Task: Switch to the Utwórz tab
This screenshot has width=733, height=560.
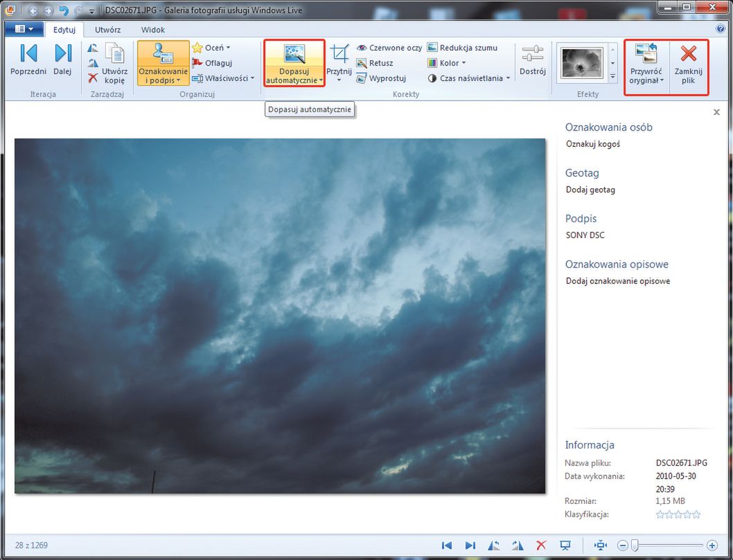Action: pos(107,30)
